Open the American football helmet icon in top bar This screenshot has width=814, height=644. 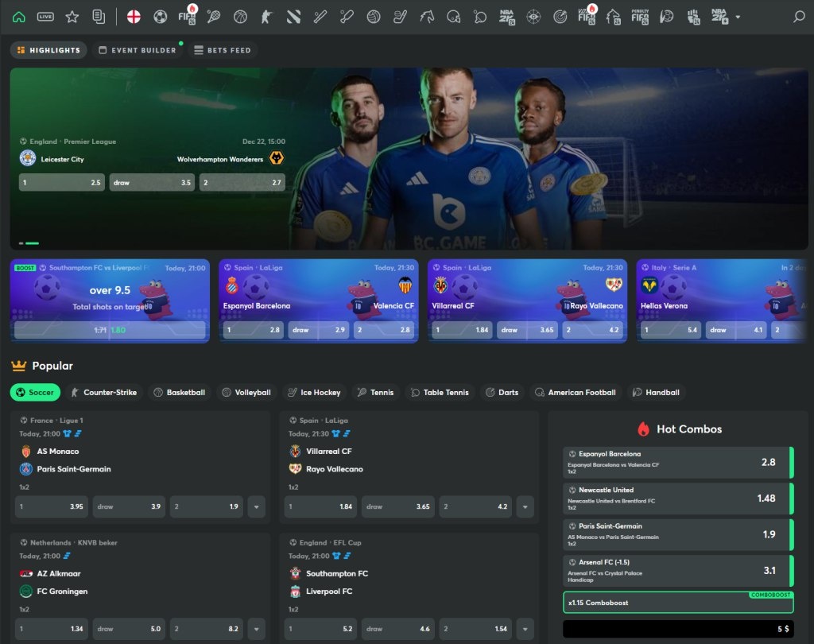(453, 17)
